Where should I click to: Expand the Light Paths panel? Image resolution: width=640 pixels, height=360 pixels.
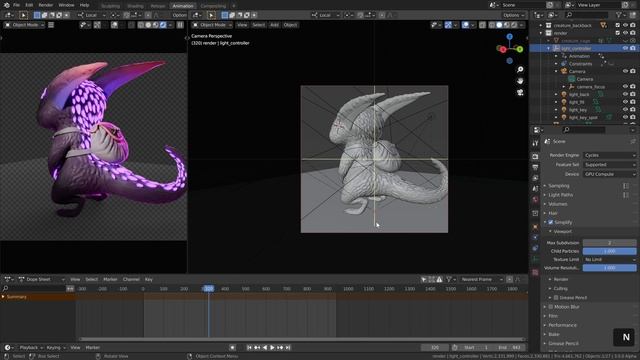coord(560,195)
